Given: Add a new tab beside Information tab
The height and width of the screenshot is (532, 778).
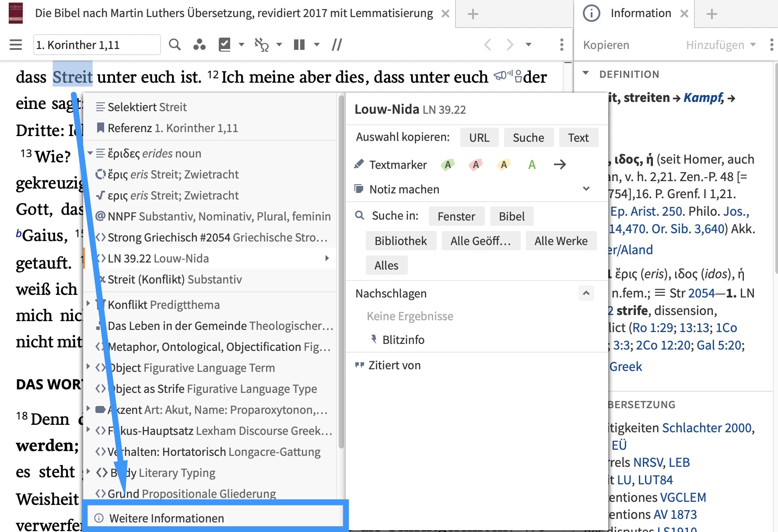Looking at the screenshot, I should point(712,14).
